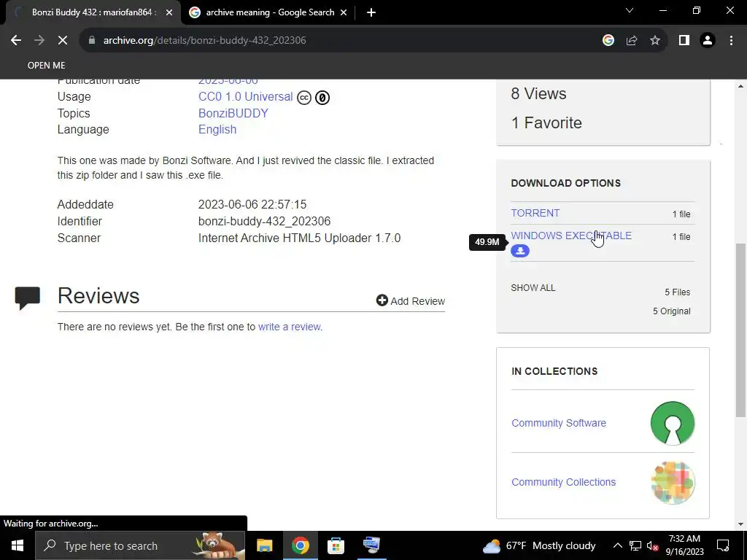Image resolution: width=747 pixels, height=560 pixels.
Task: Open the clock showing 7:32 AM
Action: point(684,545)
